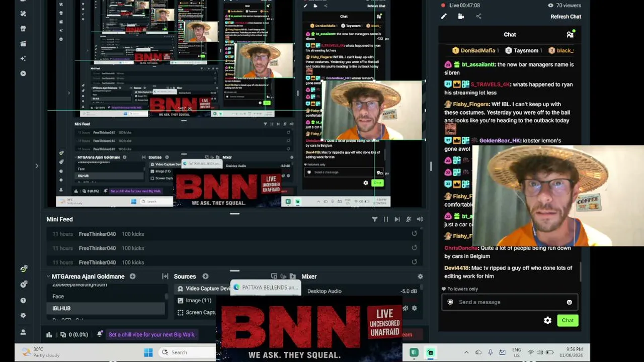Show hidden icons in the system tray

(466, 352)
